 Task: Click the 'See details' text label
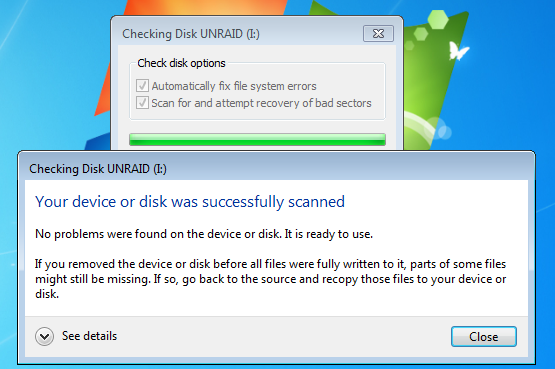tap(89, 336)
